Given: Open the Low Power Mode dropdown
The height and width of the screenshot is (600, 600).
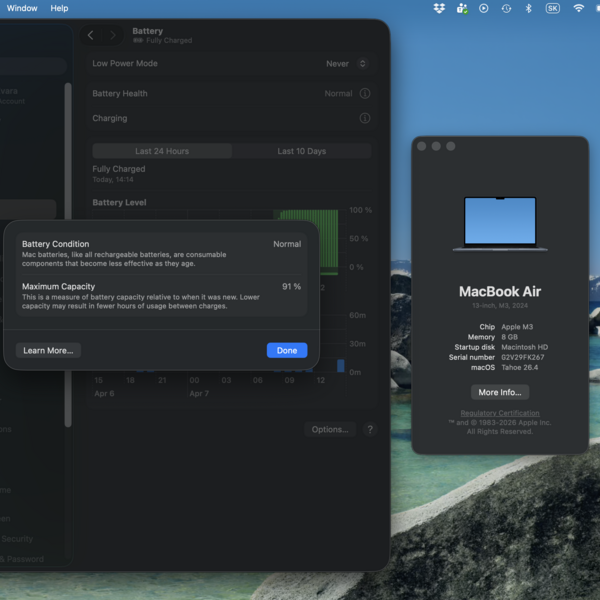Looking at the screenshot, I should click(346, 64).
